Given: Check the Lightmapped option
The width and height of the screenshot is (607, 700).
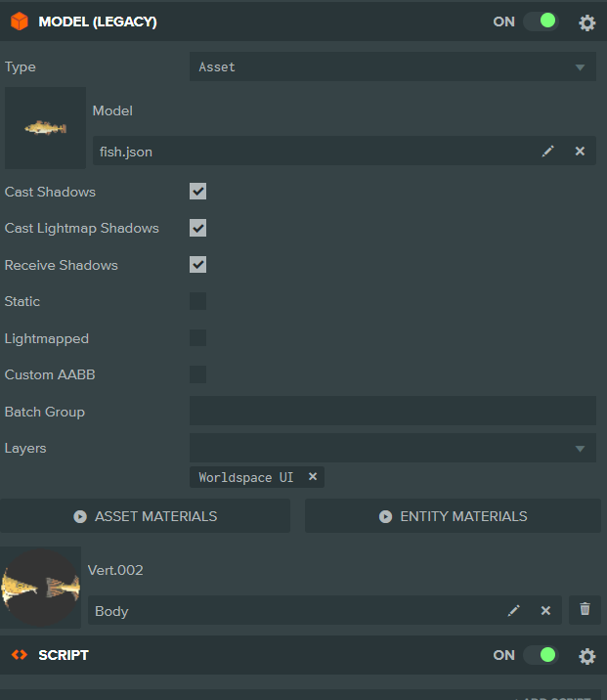Looking at the screenshot, I should (197, 338).
